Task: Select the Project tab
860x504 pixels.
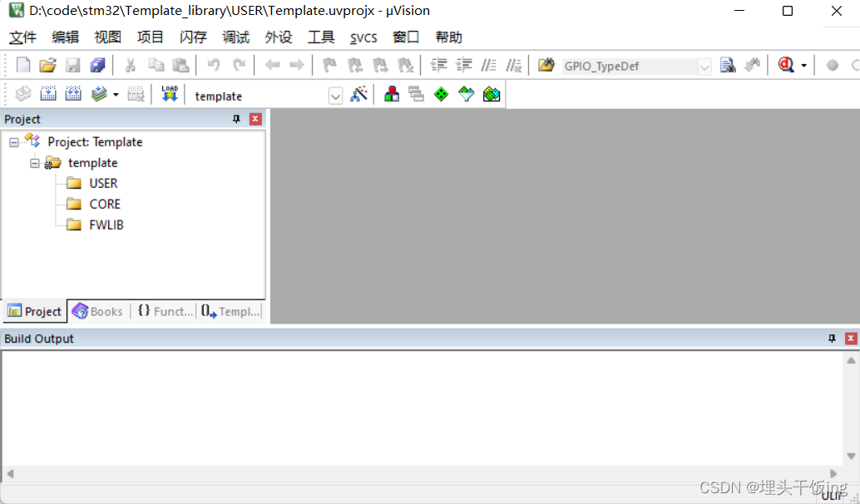Action: [35, 312]
